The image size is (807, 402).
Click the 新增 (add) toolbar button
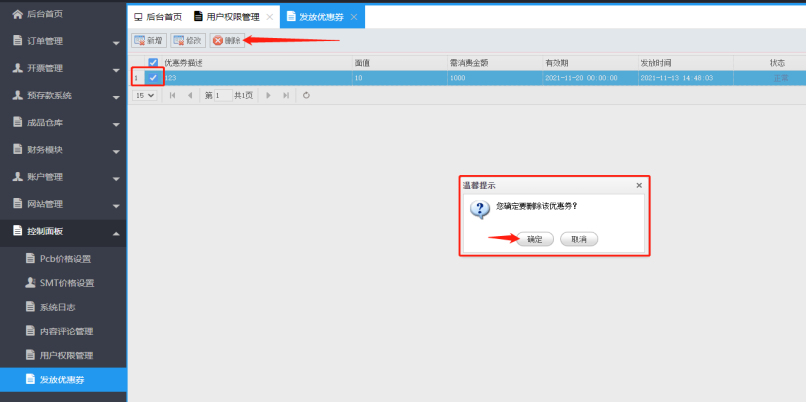pyautogui.click(x=149, y=41)
